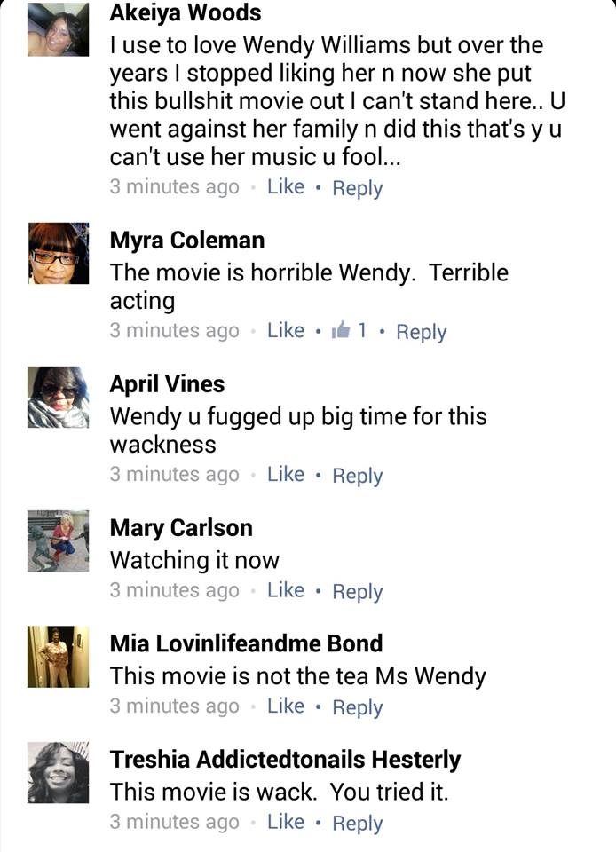
Task: Open Mary Carlson's profile photo
Action: click(x=59, y=540)
